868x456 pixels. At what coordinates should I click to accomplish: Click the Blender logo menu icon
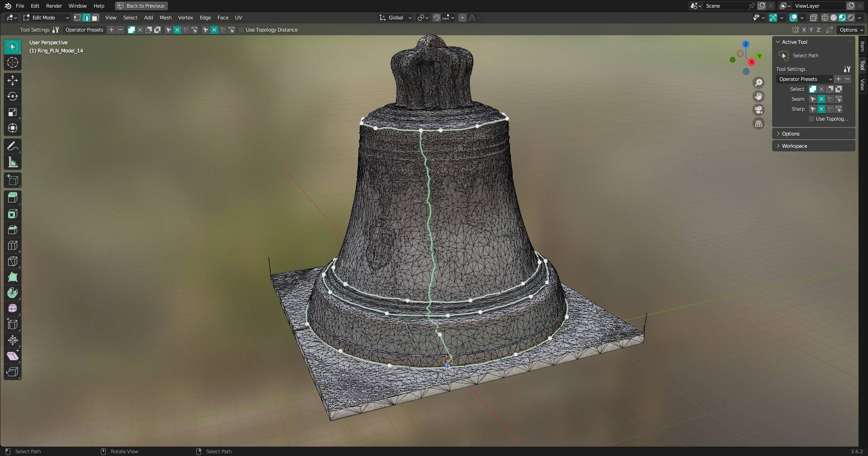point(8,6)
